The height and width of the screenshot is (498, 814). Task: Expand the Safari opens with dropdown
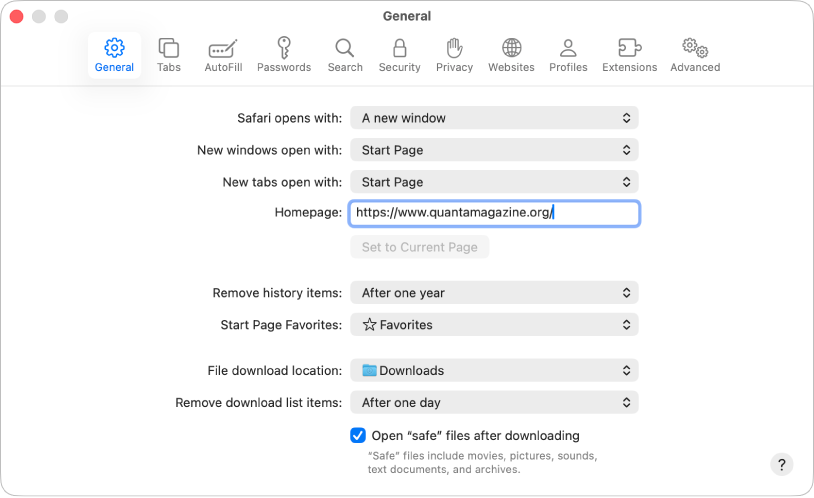pos(494,118)
